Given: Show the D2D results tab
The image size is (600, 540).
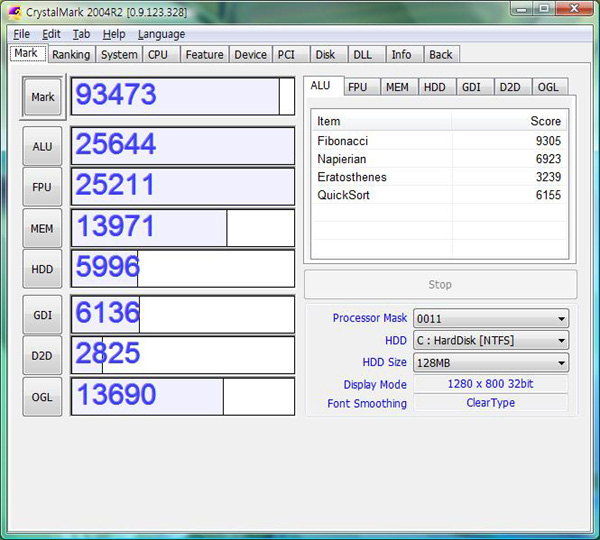Looking at the screenshot, I should click(x=513, y=87).
